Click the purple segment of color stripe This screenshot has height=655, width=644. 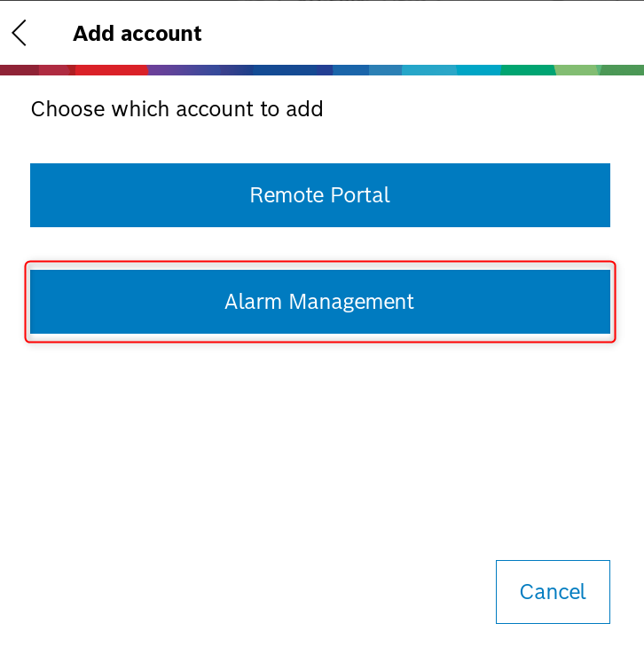182,69
